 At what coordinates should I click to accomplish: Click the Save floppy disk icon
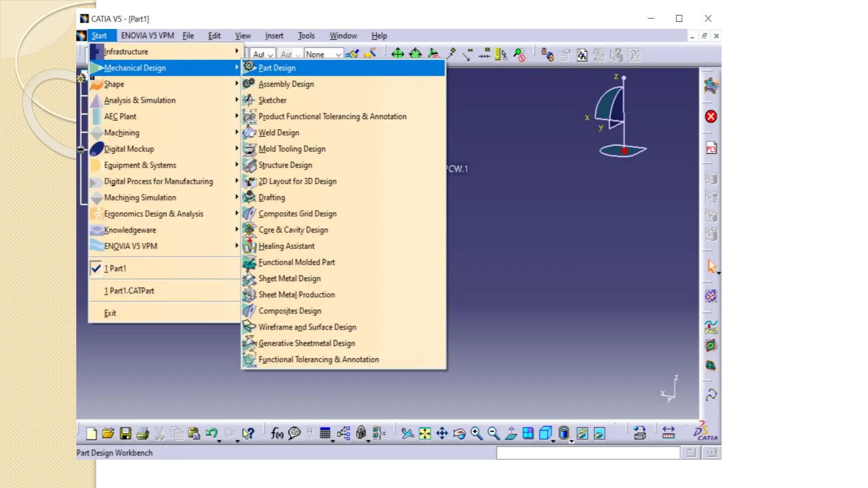[125, 433]
